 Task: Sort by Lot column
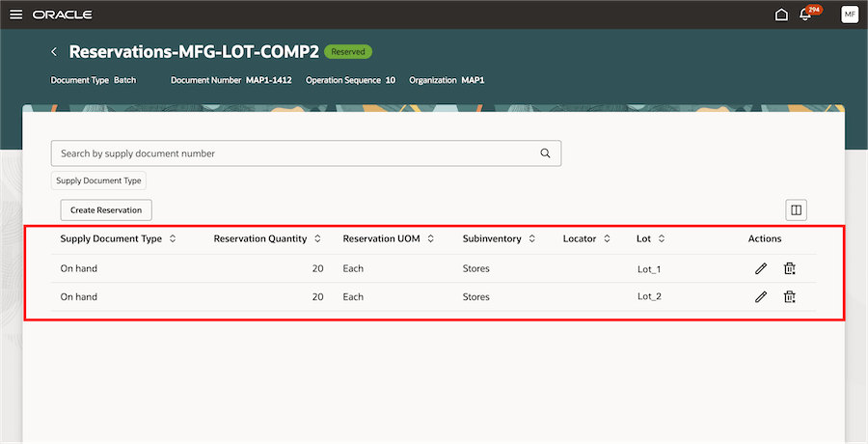point(662,238)
